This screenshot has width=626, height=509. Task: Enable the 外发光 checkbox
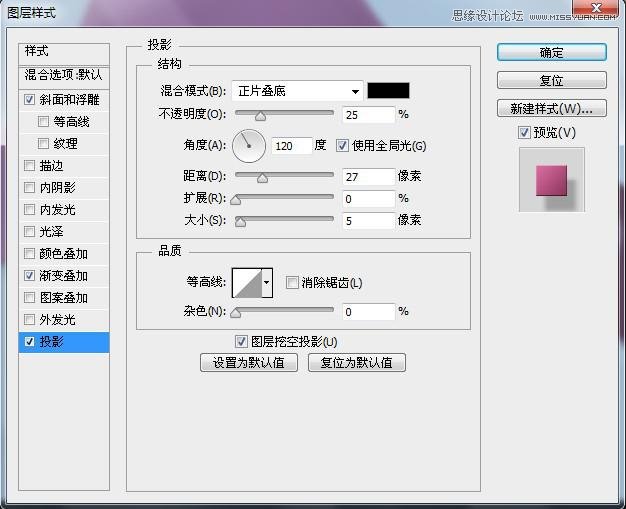tap(29, 319)
